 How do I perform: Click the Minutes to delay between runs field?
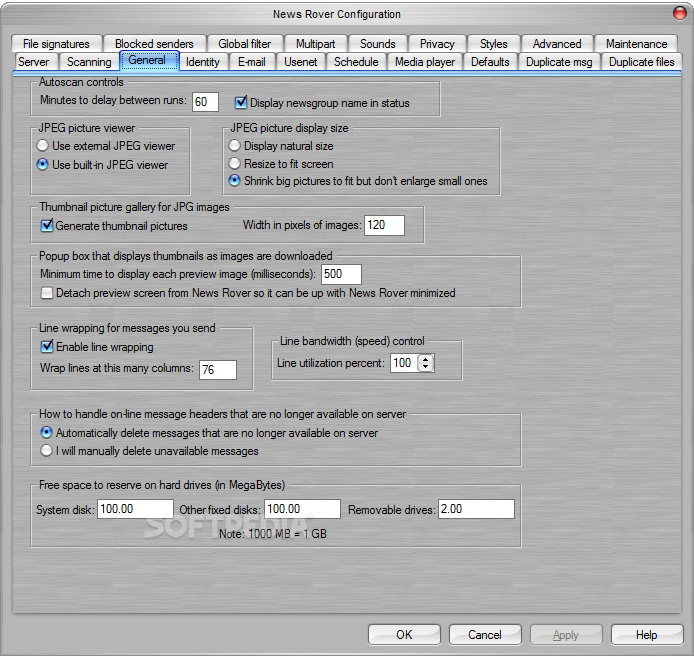coord(205,102)
